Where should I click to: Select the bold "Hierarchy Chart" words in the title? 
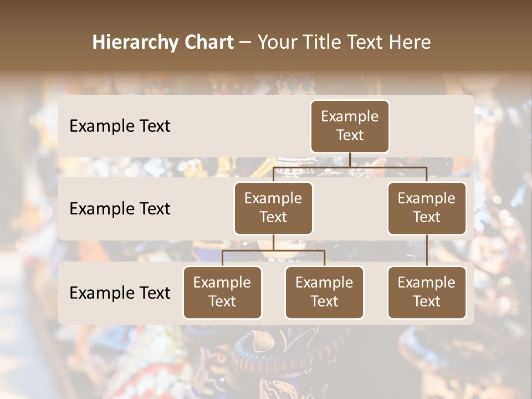[163, 42]
